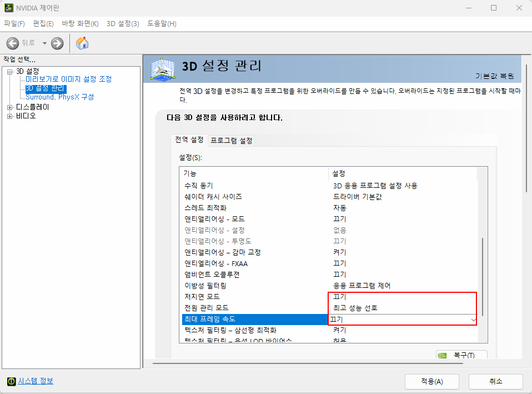This screenshot has width=532, height=394.
Task: Switch to the 전역 설정 tab
Action: [189, 140]
